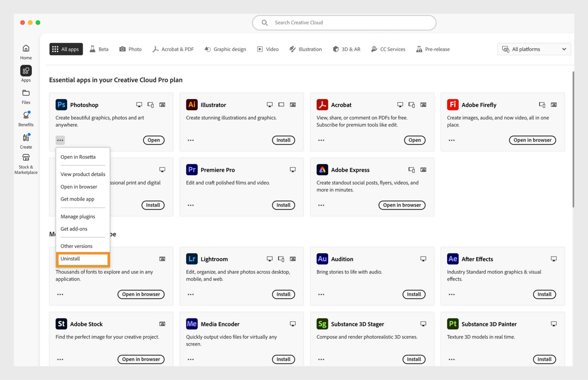Open Adobe Express in browser

point(402,205)
